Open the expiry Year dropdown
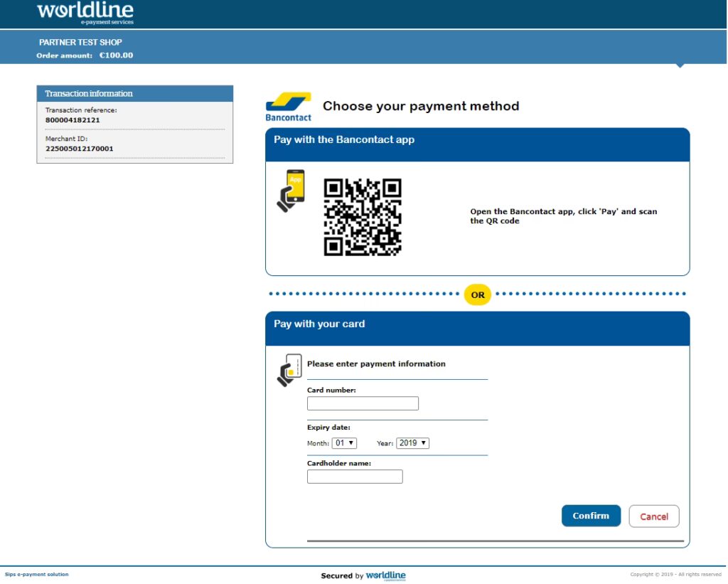The width and height of the screenshot is (728, 584). point(412,443)
